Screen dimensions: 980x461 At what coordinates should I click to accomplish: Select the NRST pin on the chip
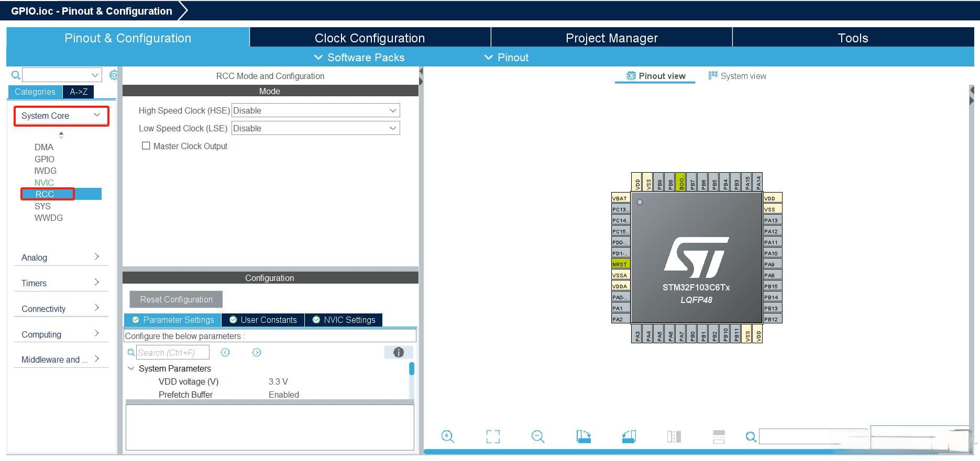coord(621,264)
